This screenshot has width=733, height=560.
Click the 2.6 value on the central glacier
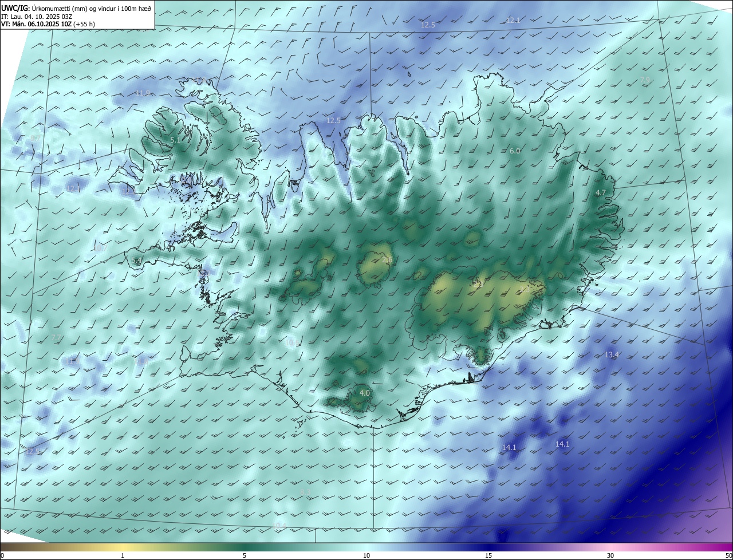(x=387, y=260)
